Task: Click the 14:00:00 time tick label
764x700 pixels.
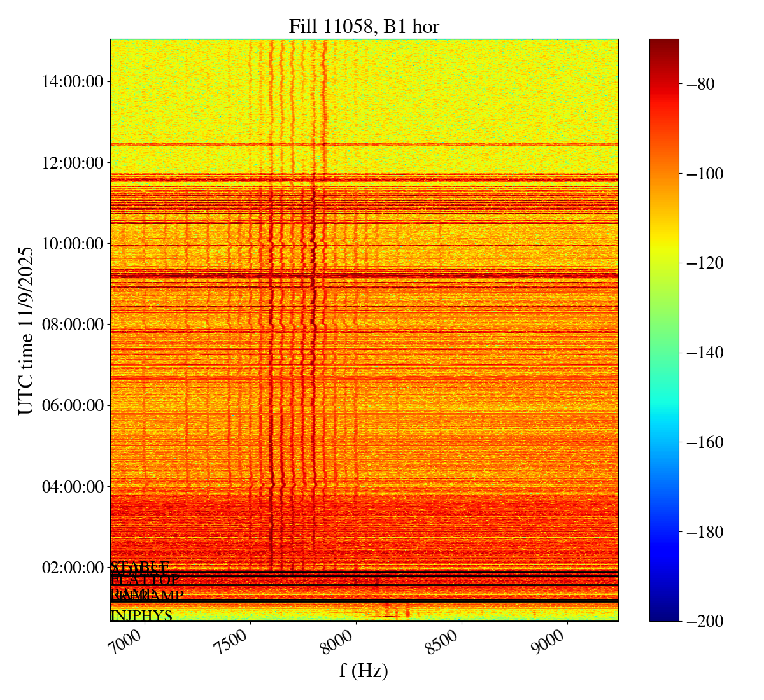Action: (72, 81)
